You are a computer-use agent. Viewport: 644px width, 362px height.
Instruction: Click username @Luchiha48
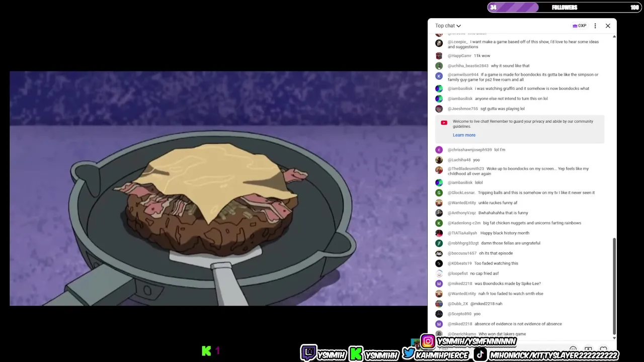pyautogui.click(x=459, y=160)
